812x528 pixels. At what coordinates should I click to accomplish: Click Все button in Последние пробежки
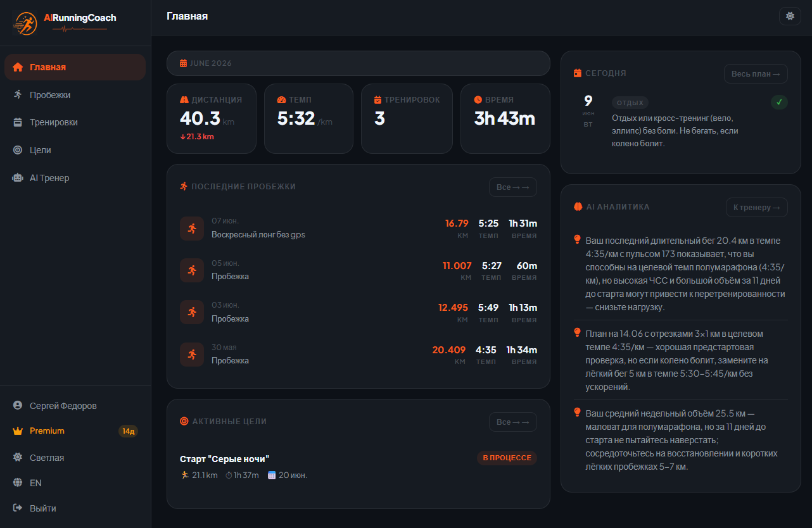[513, 187]
